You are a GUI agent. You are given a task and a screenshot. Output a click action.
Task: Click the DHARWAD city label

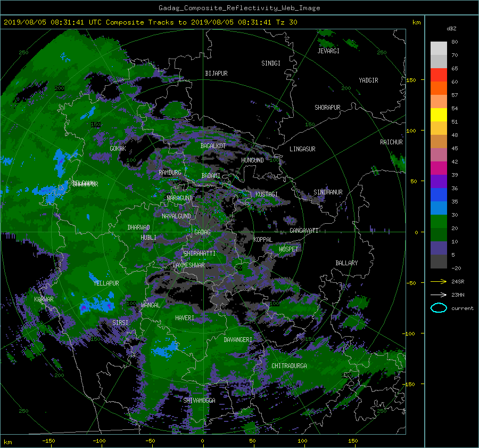click(x=139, y=227)
